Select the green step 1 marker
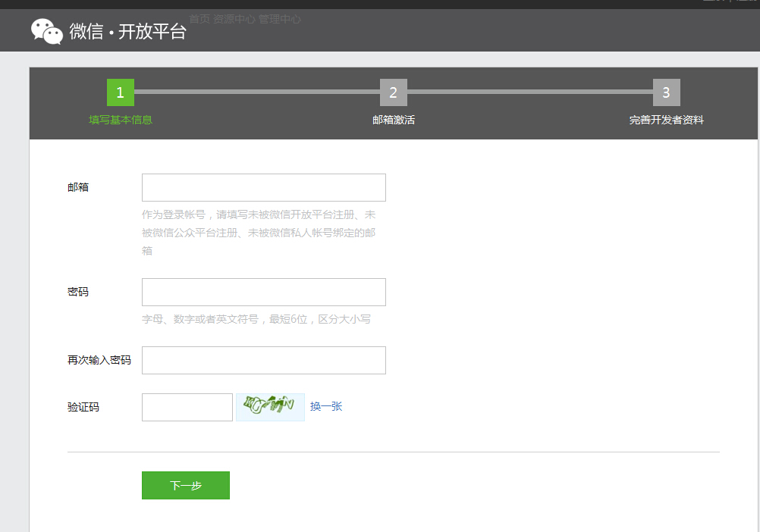 [x=121, y=92]
